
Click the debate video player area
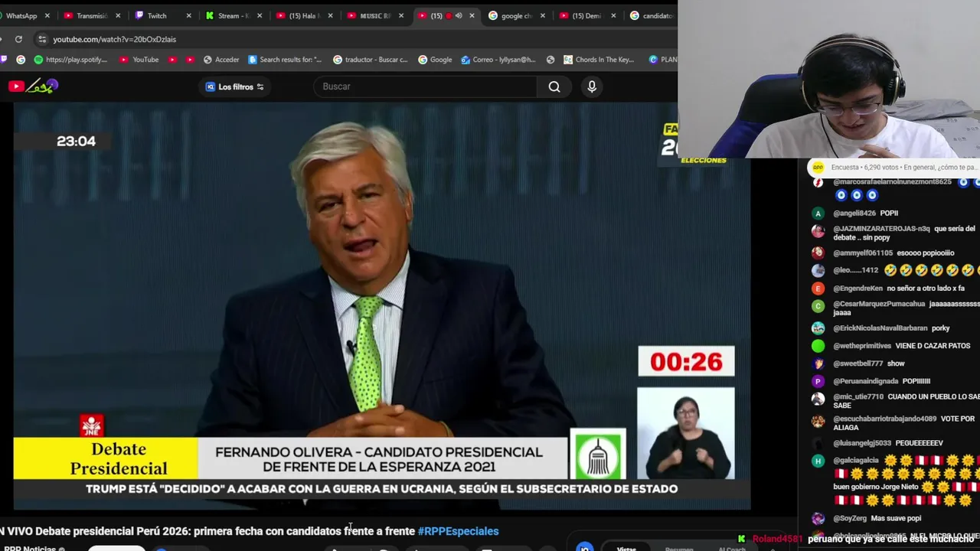point(382,306)
